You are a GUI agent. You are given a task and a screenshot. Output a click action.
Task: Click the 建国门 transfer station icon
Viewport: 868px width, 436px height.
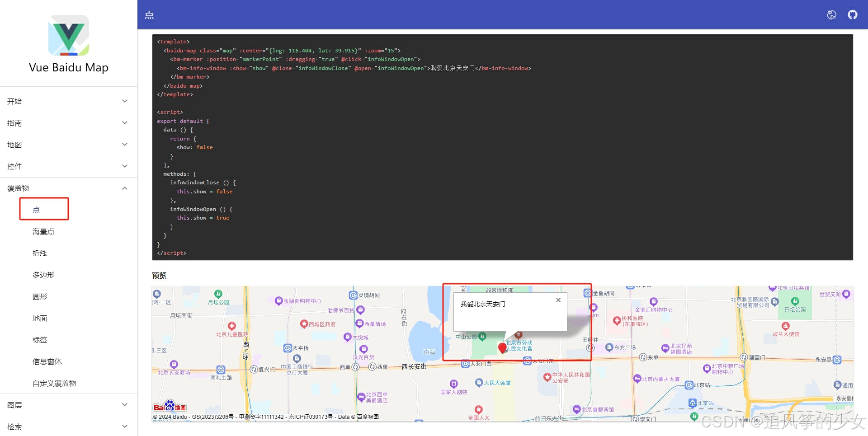point(744,357)
